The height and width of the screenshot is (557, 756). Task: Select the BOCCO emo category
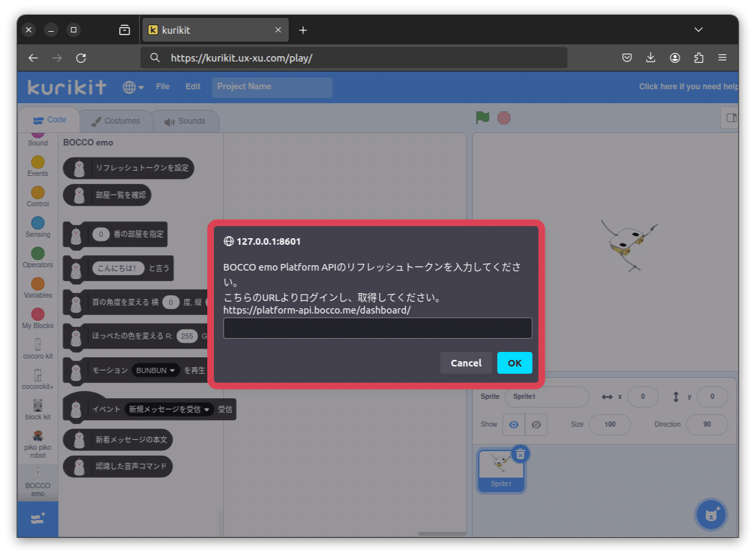coord(38,482)
